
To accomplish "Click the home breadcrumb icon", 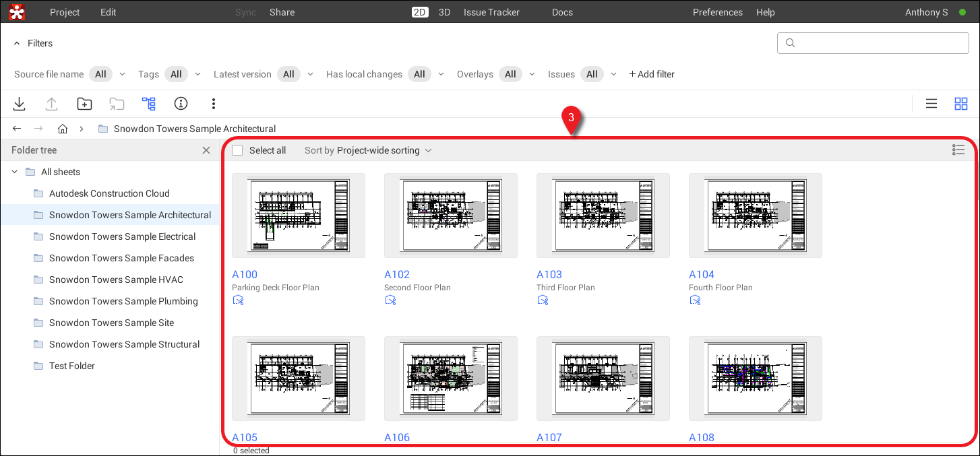I will [x=63, y=129].
